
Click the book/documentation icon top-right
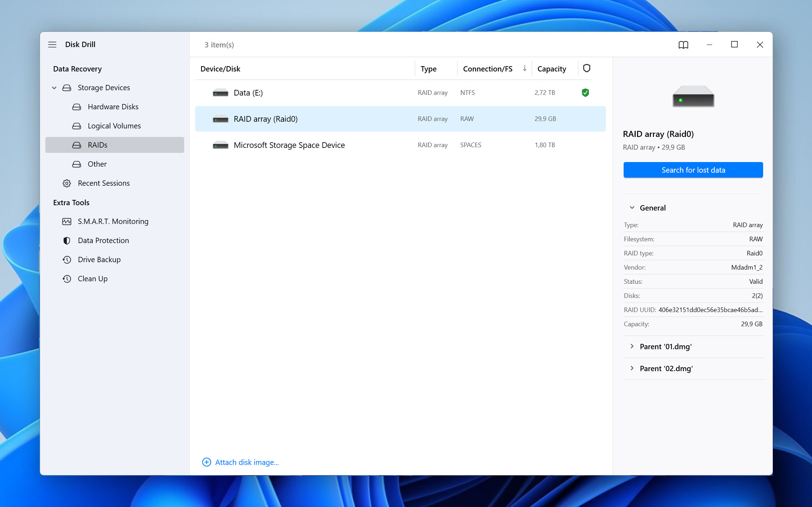(x=683, y=44)
